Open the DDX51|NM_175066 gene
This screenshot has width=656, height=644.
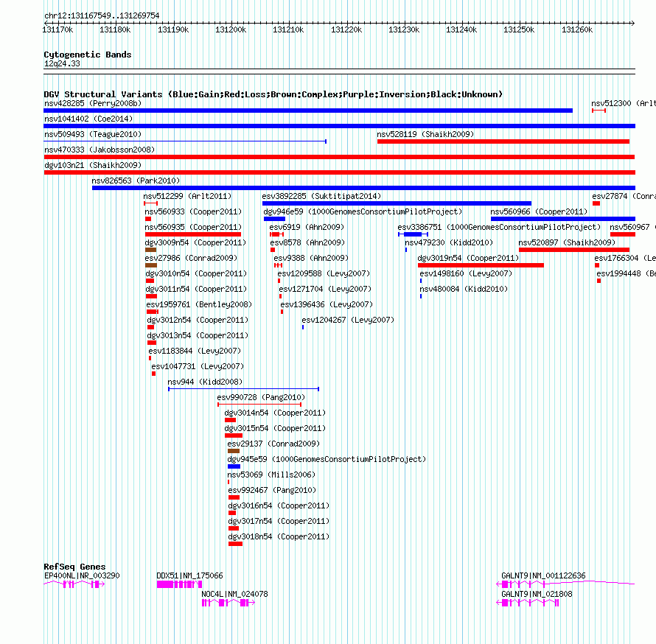(189, 575)
